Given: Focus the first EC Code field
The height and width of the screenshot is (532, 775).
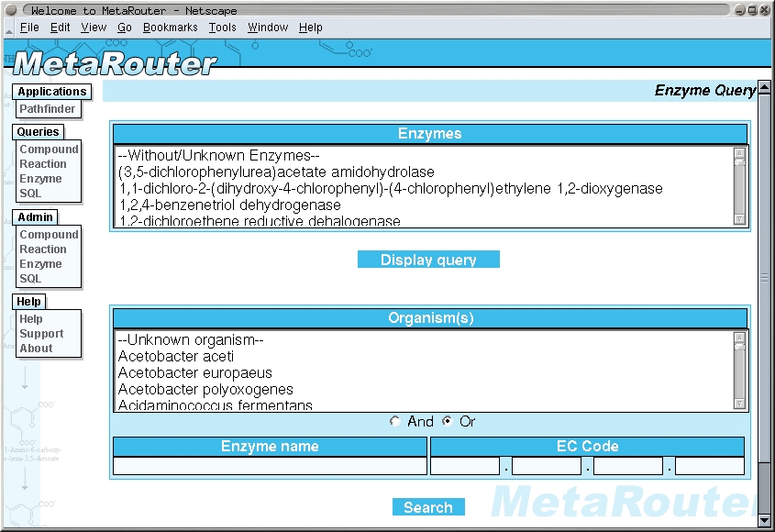Looking at the screenshot, I should pos(465,466).
